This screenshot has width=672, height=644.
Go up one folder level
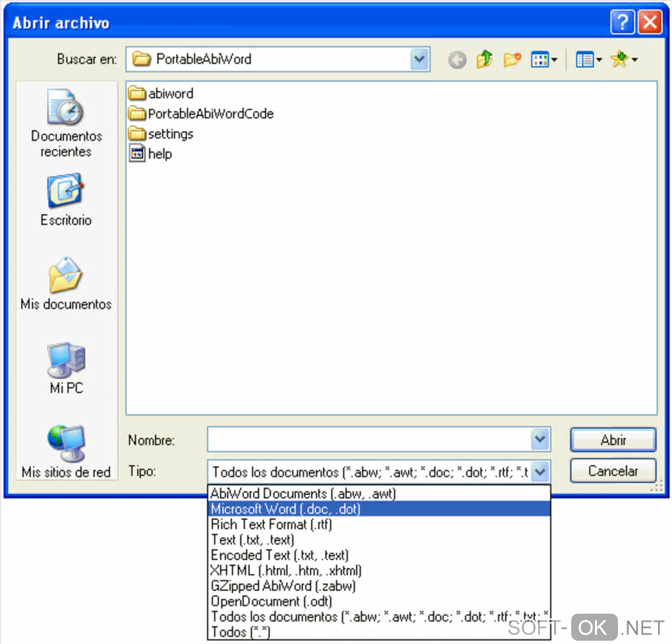[x=485, y=59]
